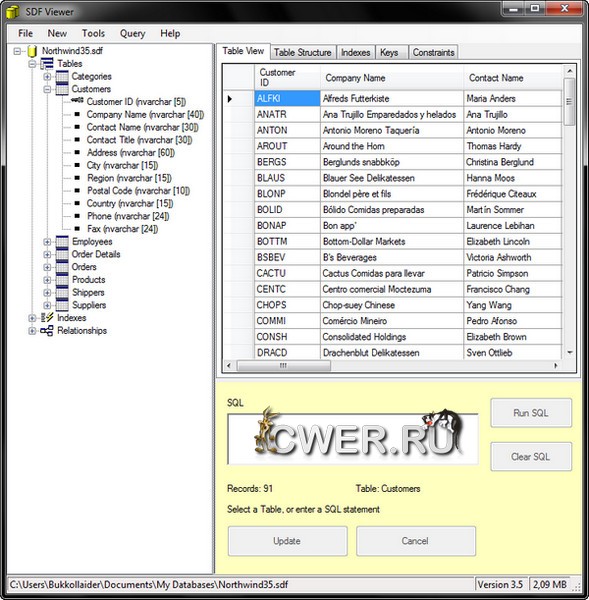The width and height of the screenshot is (589, 600).
Task: Click the Suppliers table icon
Action: point(62,305)
